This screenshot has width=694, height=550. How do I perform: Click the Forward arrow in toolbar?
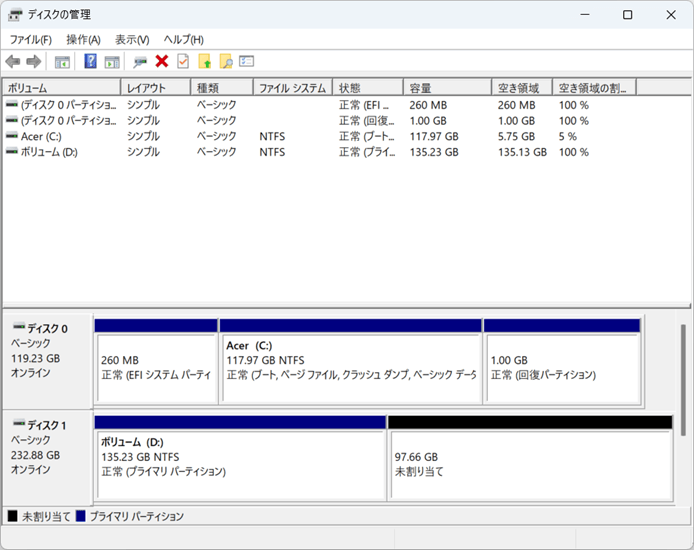33,62
